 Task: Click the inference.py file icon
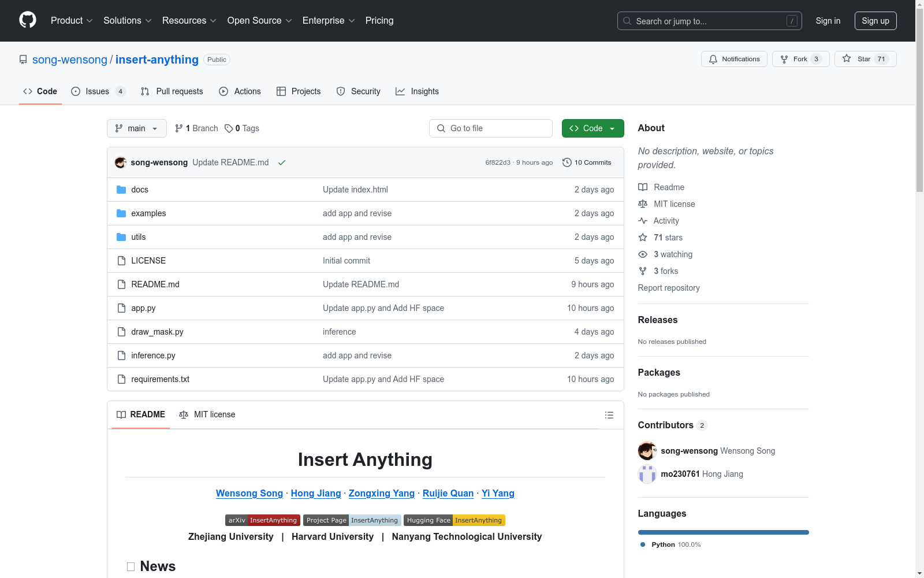click(x=121, y=355)
